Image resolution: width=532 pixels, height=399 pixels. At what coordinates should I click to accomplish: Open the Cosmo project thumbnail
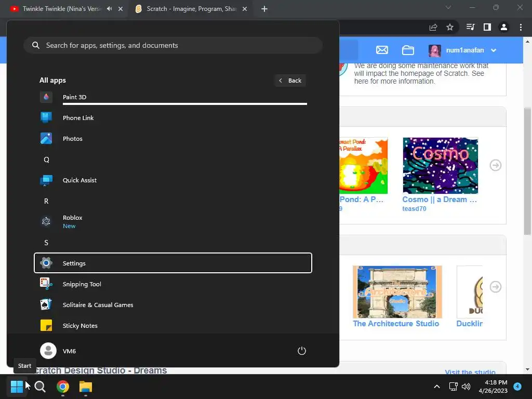click(441, 166)
